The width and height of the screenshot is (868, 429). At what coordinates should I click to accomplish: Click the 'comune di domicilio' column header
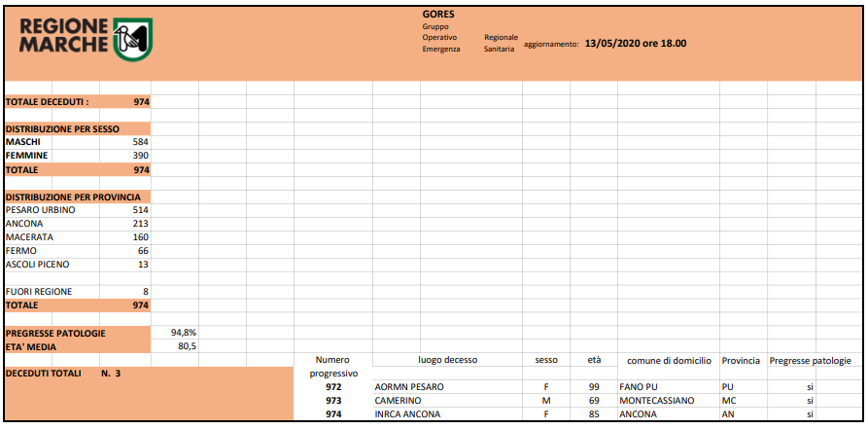click(x=669, y=360)
